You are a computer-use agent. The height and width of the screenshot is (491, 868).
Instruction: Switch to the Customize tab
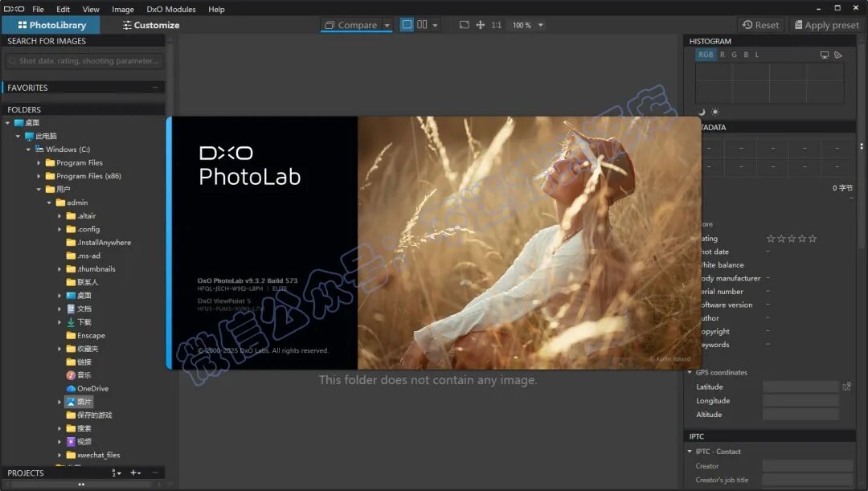(x=151, y=25)
